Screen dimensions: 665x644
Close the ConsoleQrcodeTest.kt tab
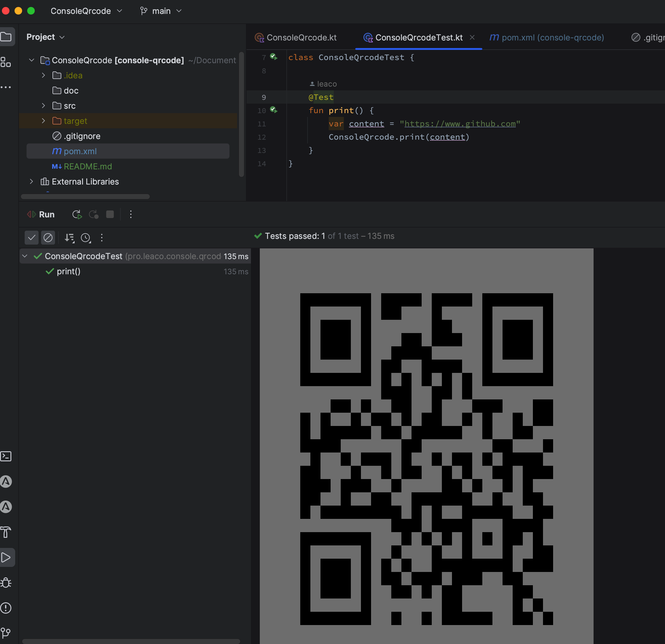(472, 37)
